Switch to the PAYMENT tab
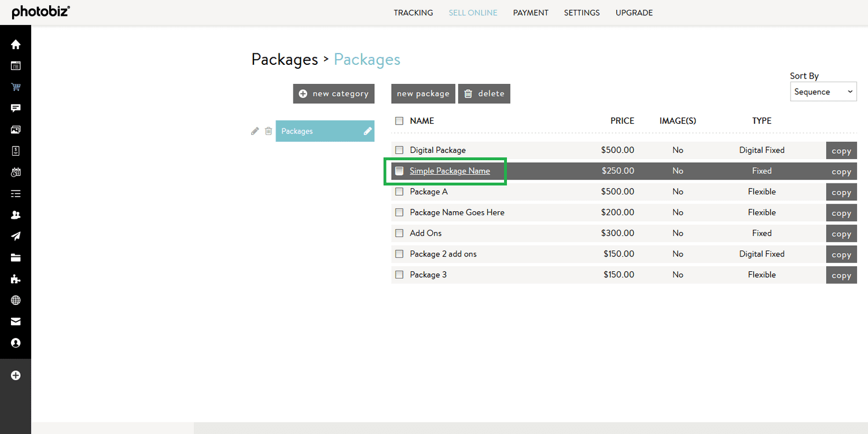Image resolution: width=868 pixels, height=434 pixels. coord(530,12)
